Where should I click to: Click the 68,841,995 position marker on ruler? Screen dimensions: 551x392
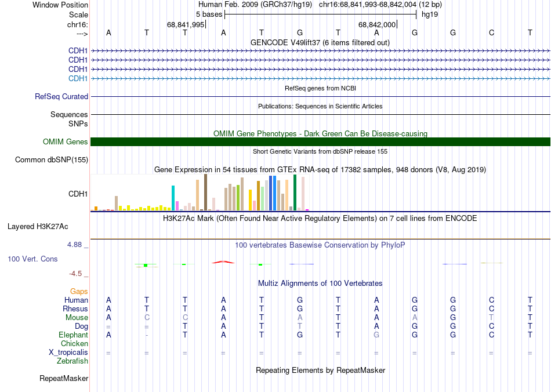pos(186,25)
